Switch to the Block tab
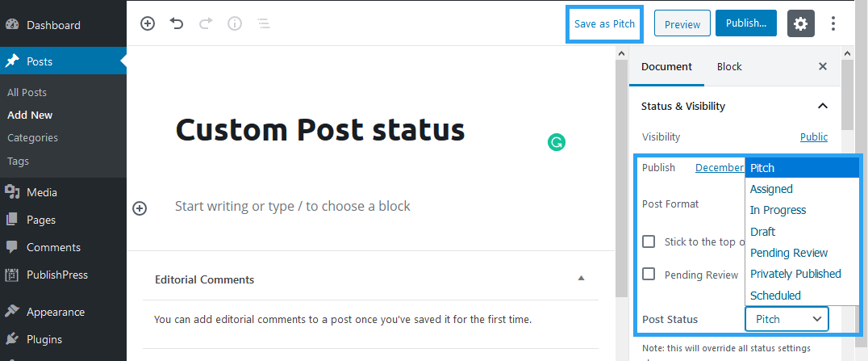This screenshot has width=868, height=361. (x=729, y=66)
